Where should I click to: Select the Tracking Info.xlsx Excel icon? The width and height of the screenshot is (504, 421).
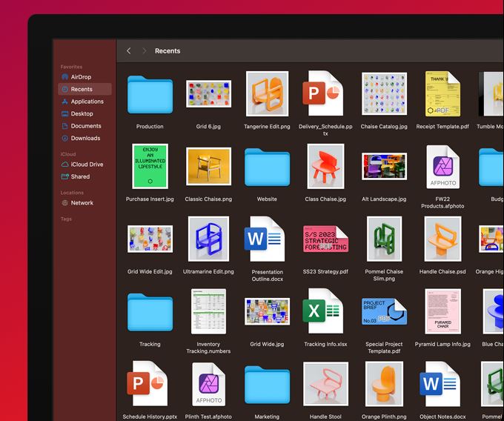point(323,311)
